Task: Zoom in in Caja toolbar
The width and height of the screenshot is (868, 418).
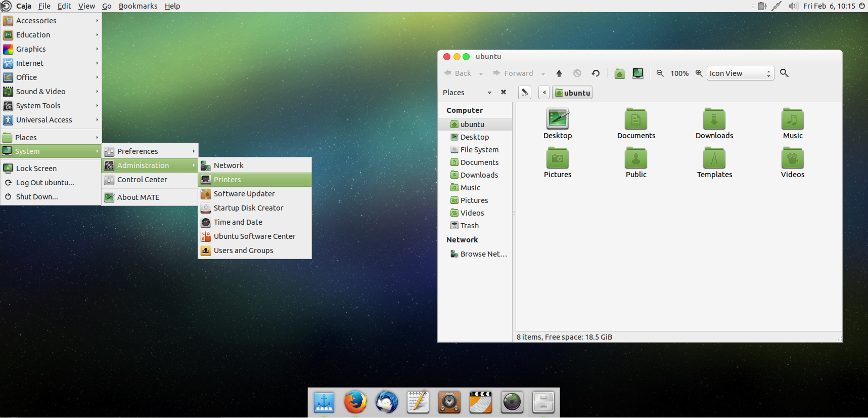Action: (x=699, y=73)
